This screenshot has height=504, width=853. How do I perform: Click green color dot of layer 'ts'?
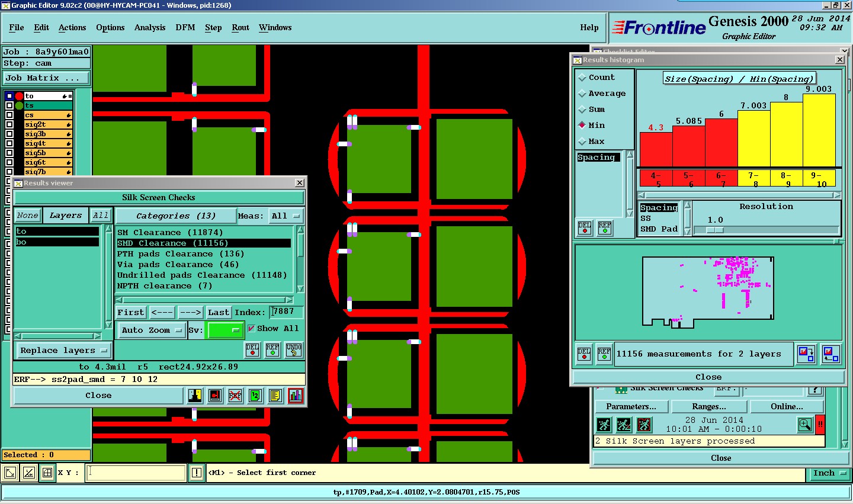pos(19,105)
